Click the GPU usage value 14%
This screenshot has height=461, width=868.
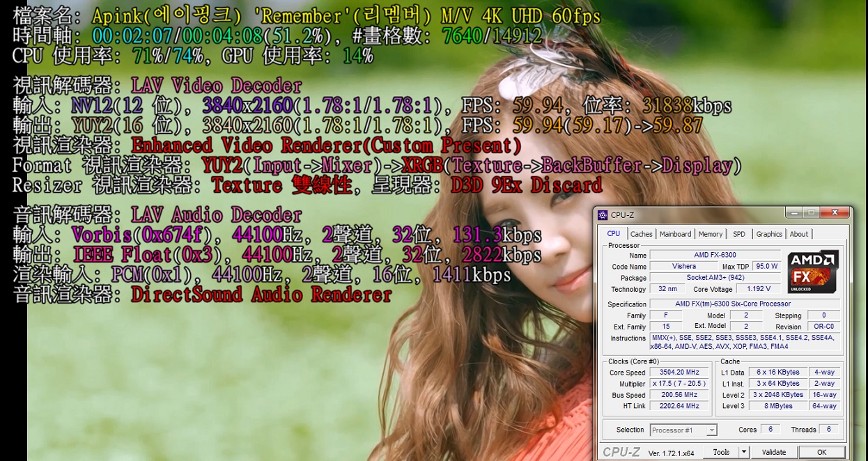point(357,56)
